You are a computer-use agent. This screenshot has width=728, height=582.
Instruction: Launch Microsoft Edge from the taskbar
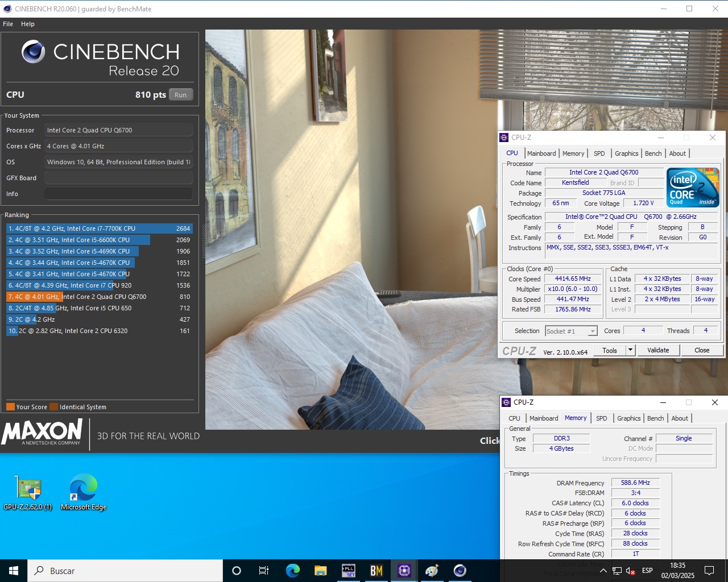click(292, 571)
